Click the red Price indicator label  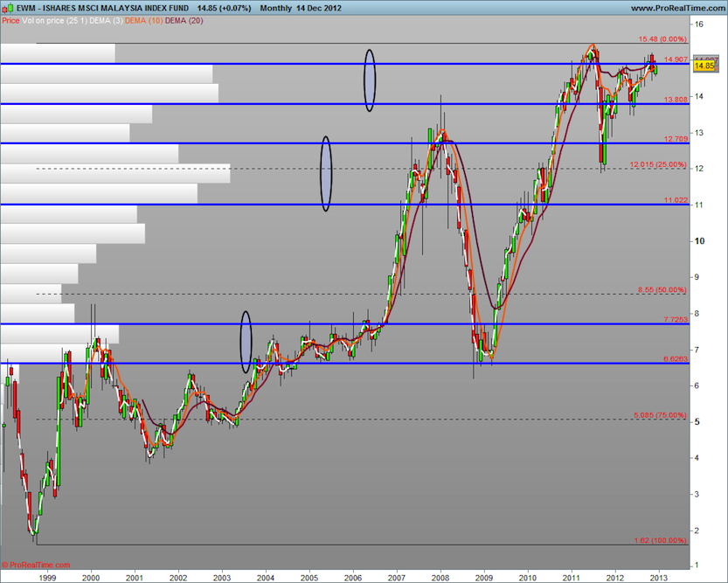[10, 21]
